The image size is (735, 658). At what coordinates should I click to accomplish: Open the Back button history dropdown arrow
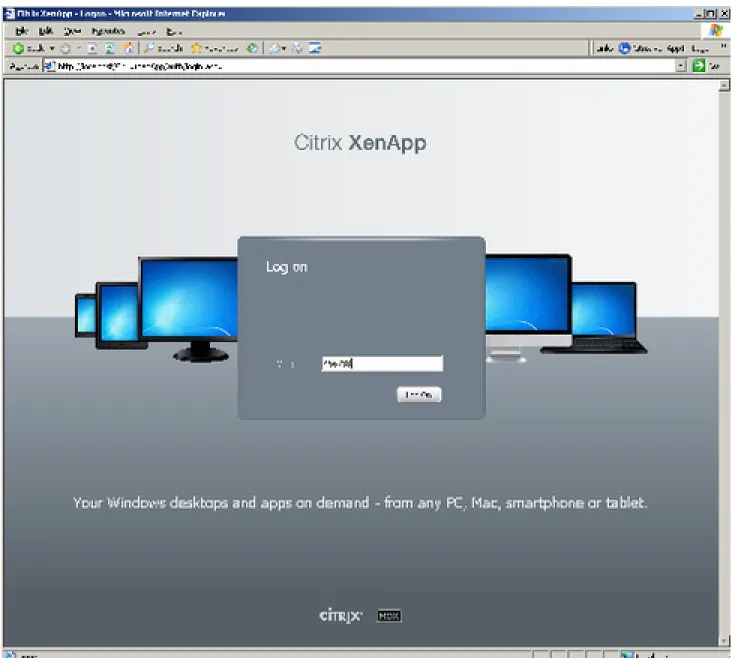pos(52,48)
